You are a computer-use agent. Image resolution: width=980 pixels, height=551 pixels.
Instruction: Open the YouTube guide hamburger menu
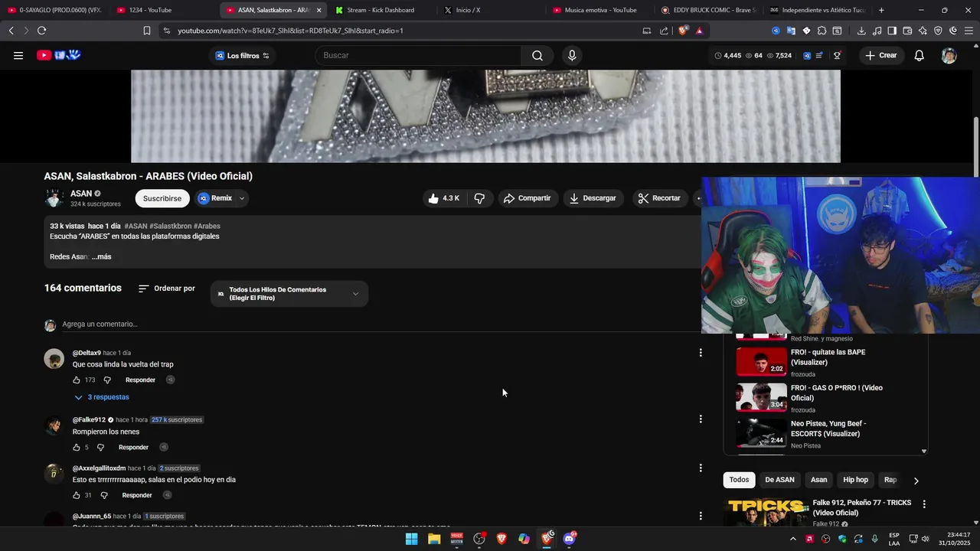pyautogui.click(x=18, y=55)
